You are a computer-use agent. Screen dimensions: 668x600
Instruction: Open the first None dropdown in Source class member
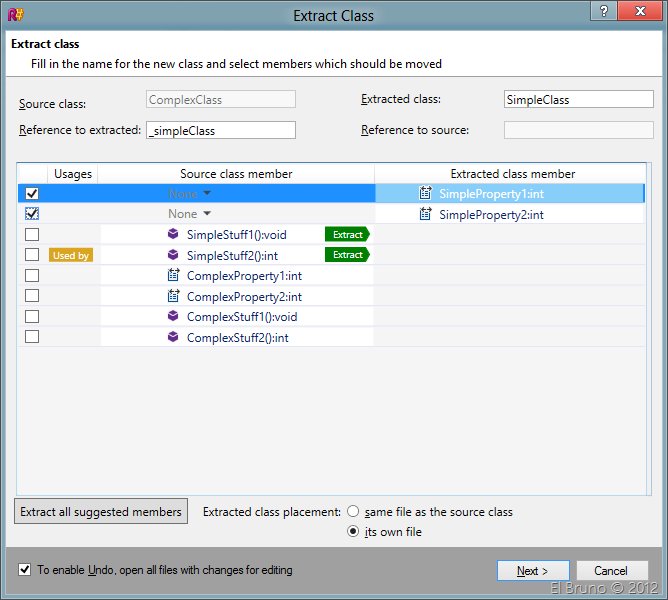[190, 193]
